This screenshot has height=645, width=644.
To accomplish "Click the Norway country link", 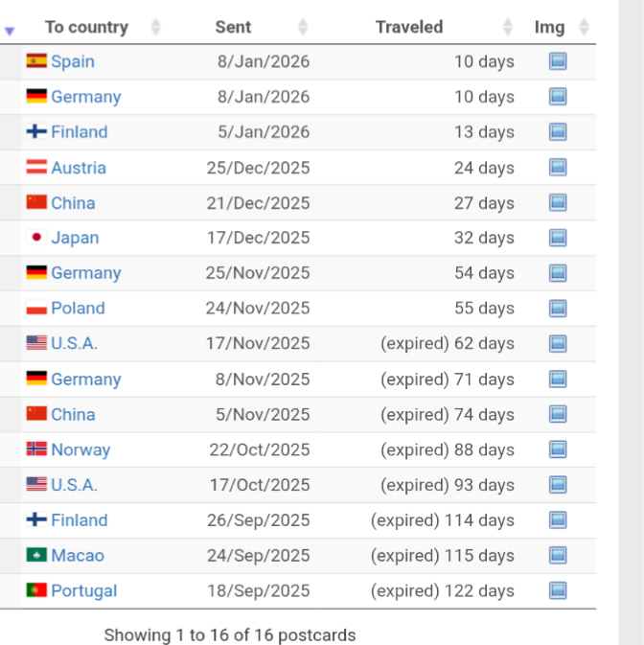I will [x=80, y=449].
